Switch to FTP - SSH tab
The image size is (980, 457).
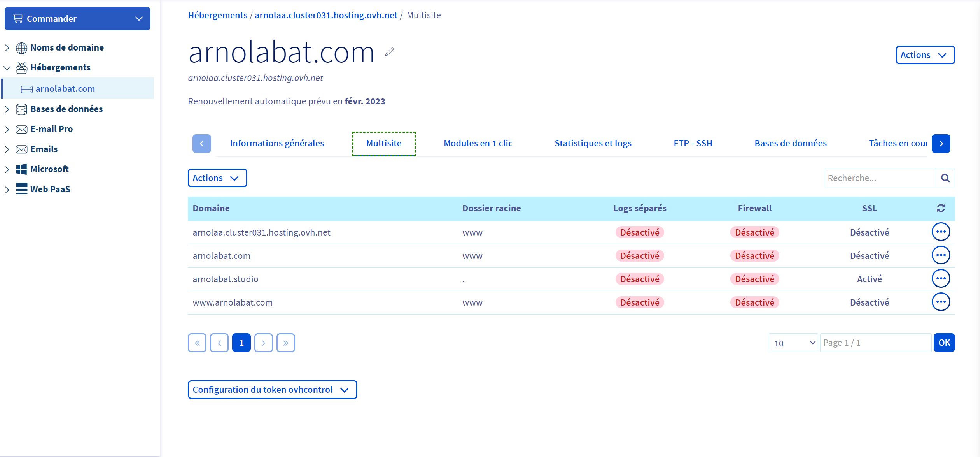(x=693, y=143)
